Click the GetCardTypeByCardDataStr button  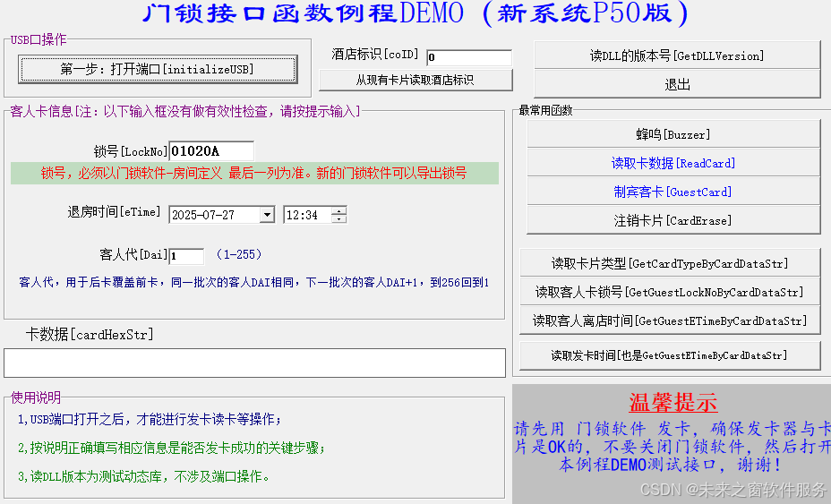click(x=670, y=263)
